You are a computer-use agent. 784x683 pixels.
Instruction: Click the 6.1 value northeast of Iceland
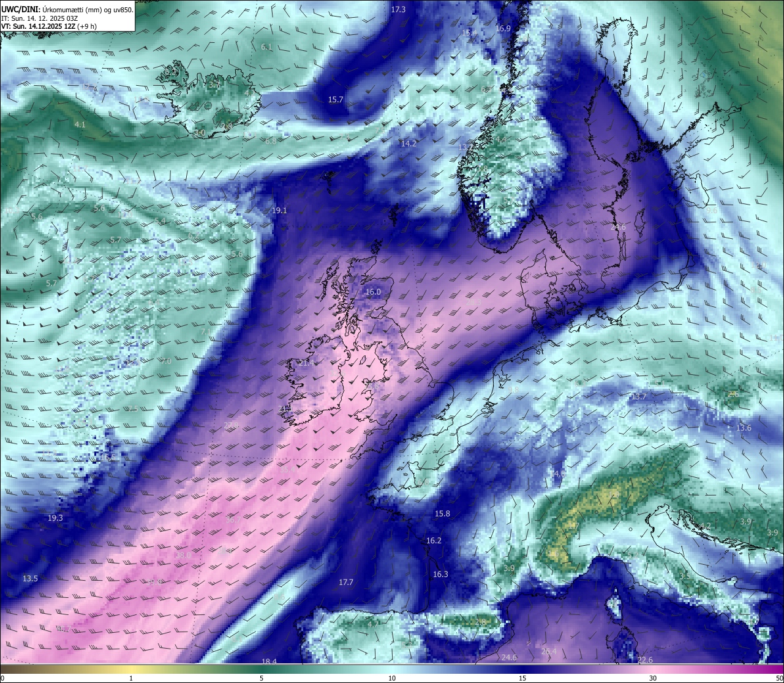(x=266, y=47)
